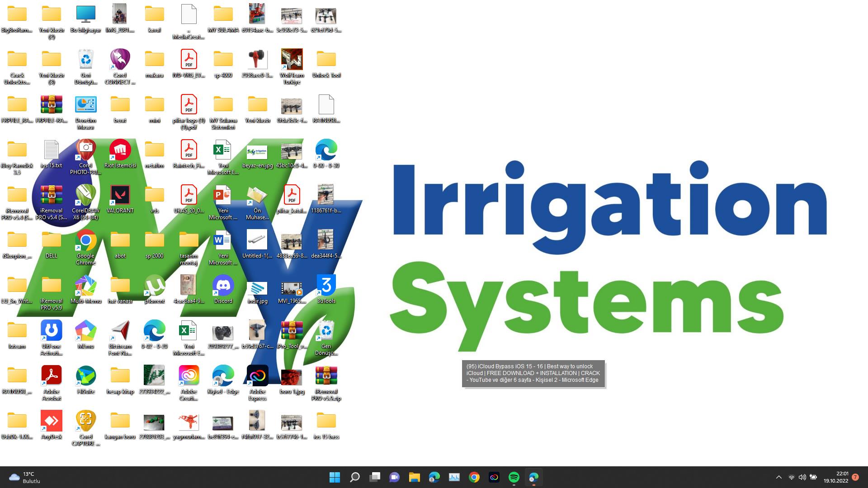The width and height of the screenshot is (868, 488).
Task: Click the Google Chrome desktop shortcut
Action: [85, 240]
